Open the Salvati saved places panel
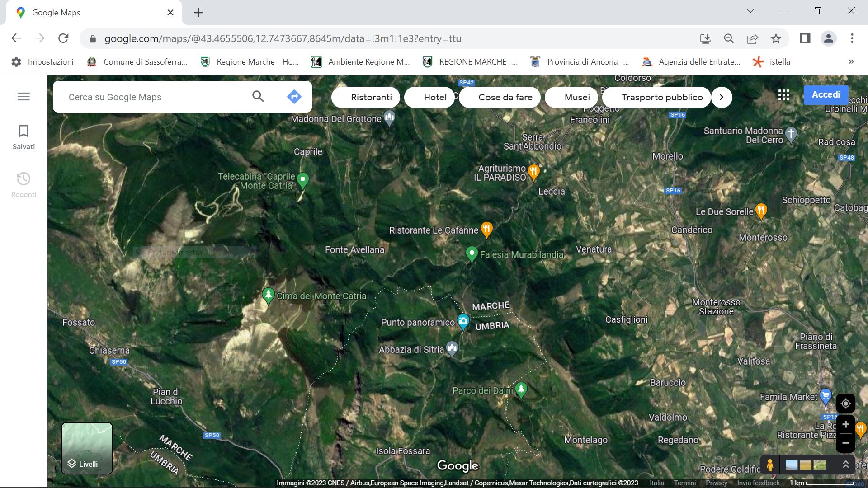This screenshot has height=488, width=868. point(24,137)
